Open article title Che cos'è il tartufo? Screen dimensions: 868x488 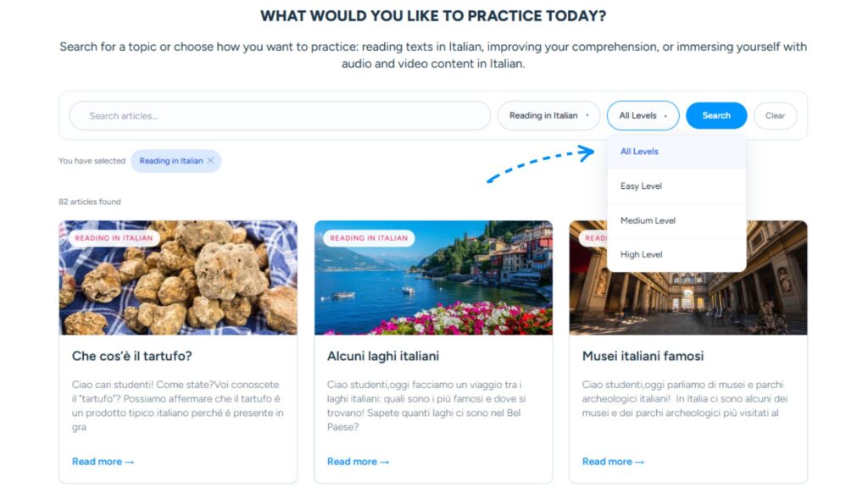tap(131, 357)
